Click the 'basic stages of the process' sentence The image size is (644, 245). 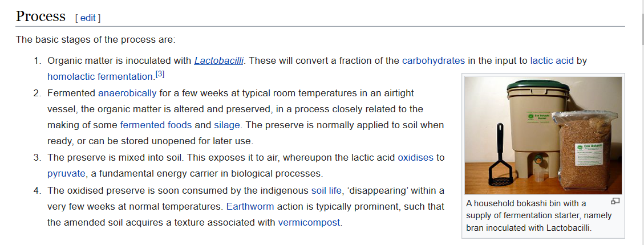[x=96, y=40]
